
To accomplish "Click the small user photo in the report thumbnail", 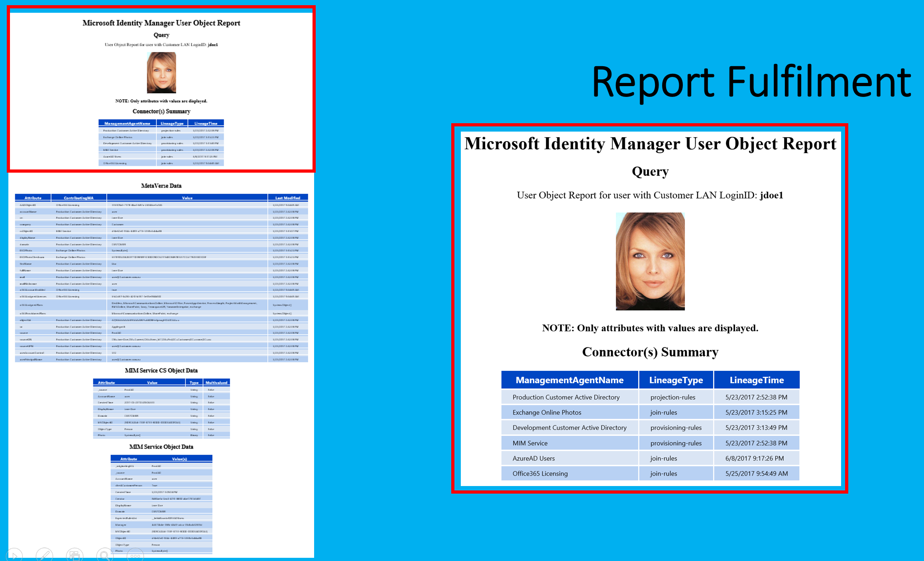I will click(161, 73).
